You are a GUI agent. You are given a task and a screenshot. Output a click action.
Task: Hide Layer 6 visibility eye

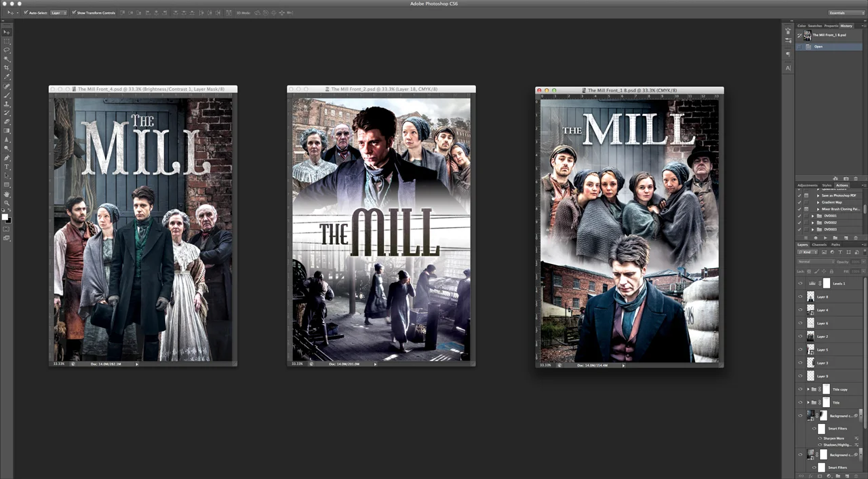point(800,323)
